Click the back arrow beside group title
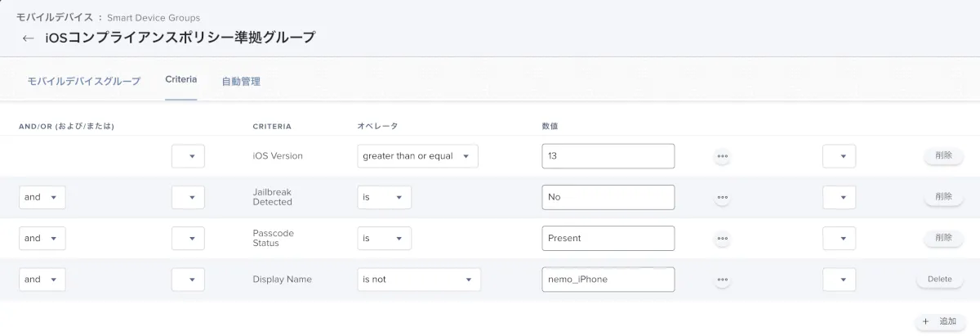980x336 pixels. pos(28,38)
